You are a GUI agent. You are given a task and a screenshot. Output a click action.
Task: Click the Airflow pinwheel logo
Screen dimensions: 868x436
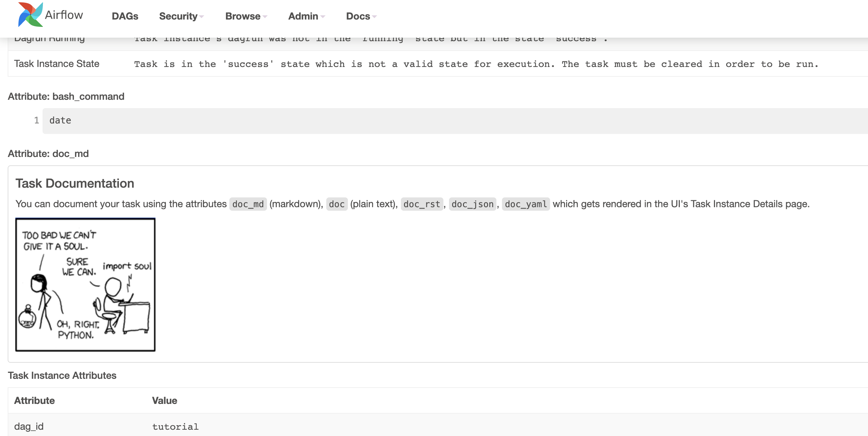click(x=30, y=15)
